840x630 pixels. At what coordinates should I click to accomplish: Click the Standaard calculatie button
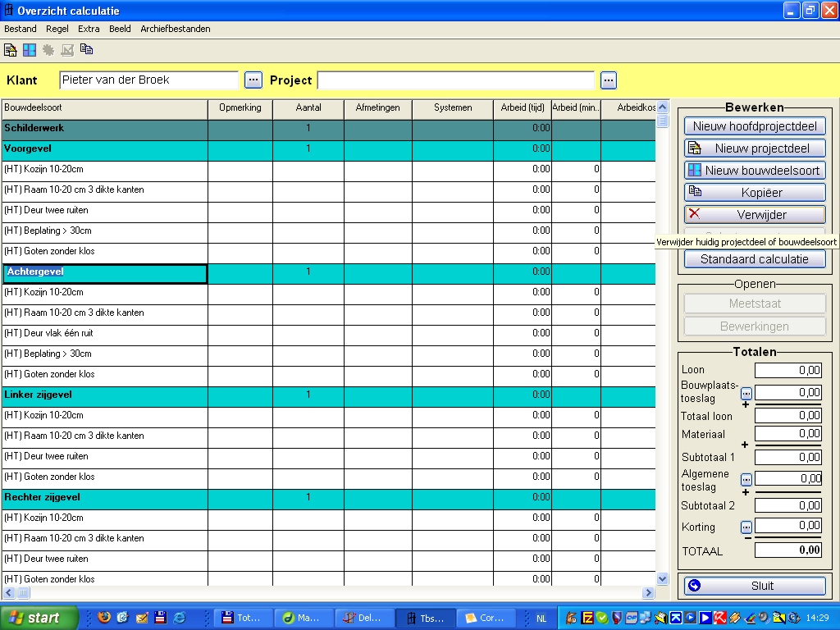pyautogui.click(x=755, y=259)
